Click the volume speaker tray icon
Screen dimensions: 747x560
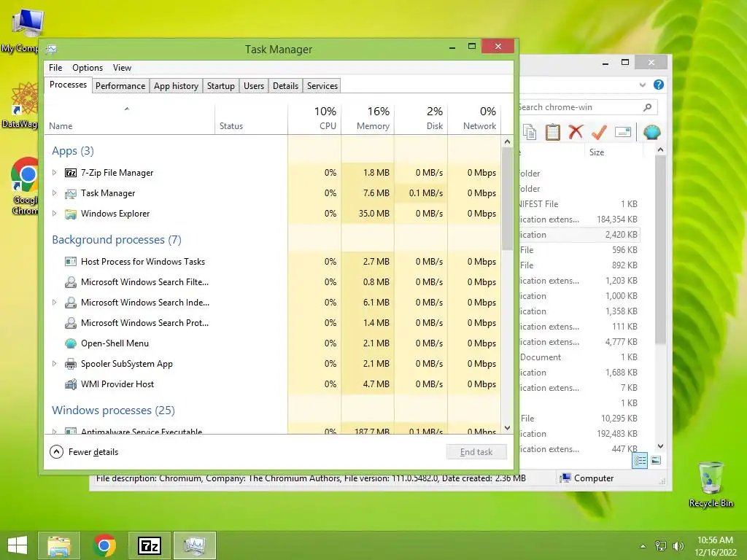[678, 546]
